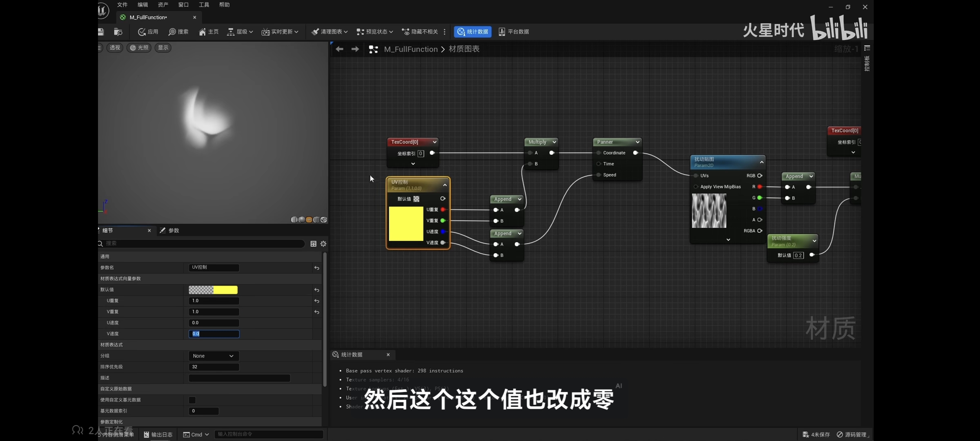Open the details panel settings gear
Screen dimensions: 980x441
(x=323, y=244)
